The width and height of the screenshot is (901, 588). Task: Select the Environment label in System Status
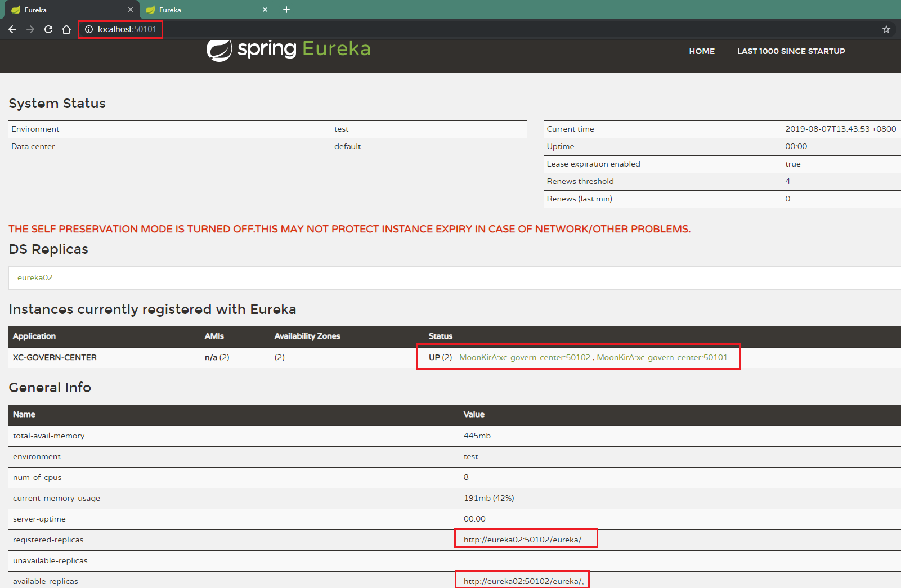(x=35, y=129)
